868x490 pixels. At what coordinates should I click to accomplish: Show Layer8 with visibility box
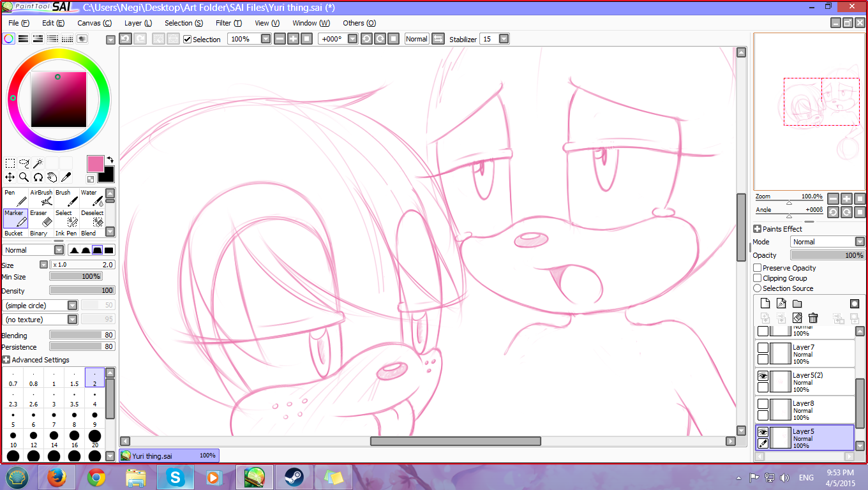(763, 405)
